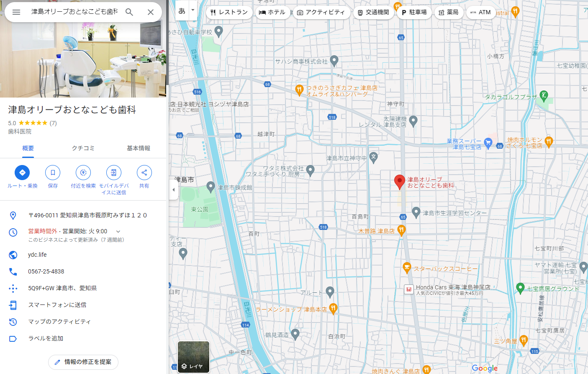Filter map by レストラン chip
The width and height of the screenshot is (588, 374).
[x=229, y=13]
